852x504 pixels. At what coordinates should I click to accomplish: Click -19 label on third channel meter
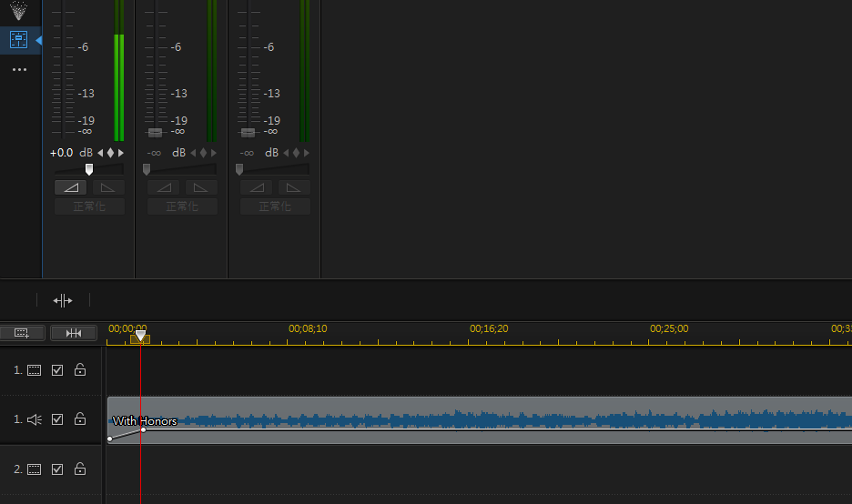click(x=271, y=121)
